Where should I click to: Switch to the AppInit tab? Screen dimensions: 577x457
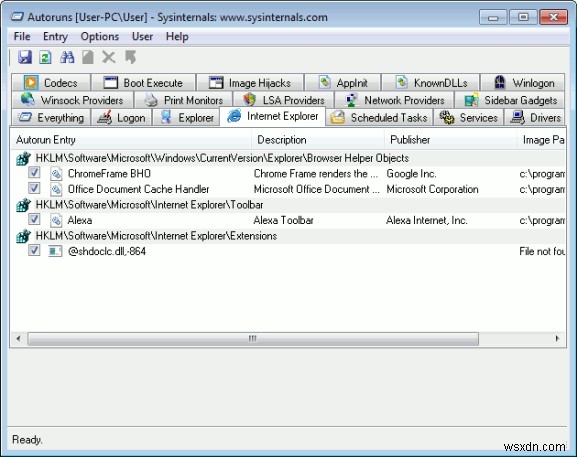343,82
